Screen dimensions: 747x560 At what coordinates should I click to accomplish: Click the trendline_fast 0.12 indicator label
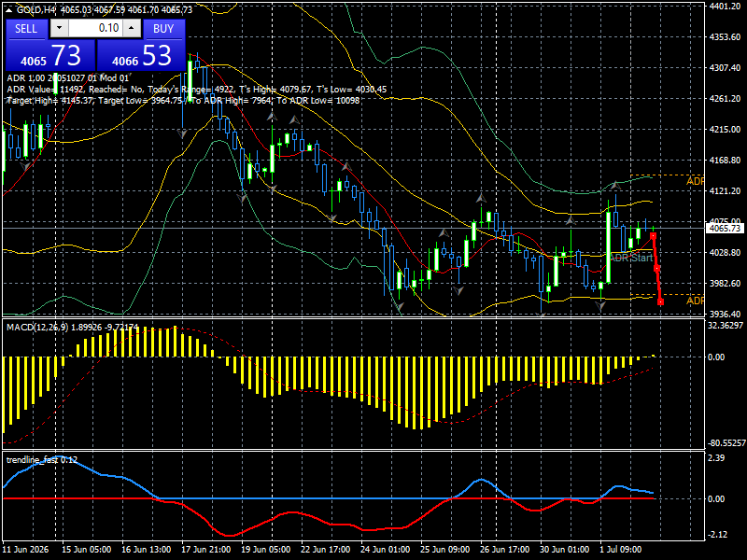42,459
